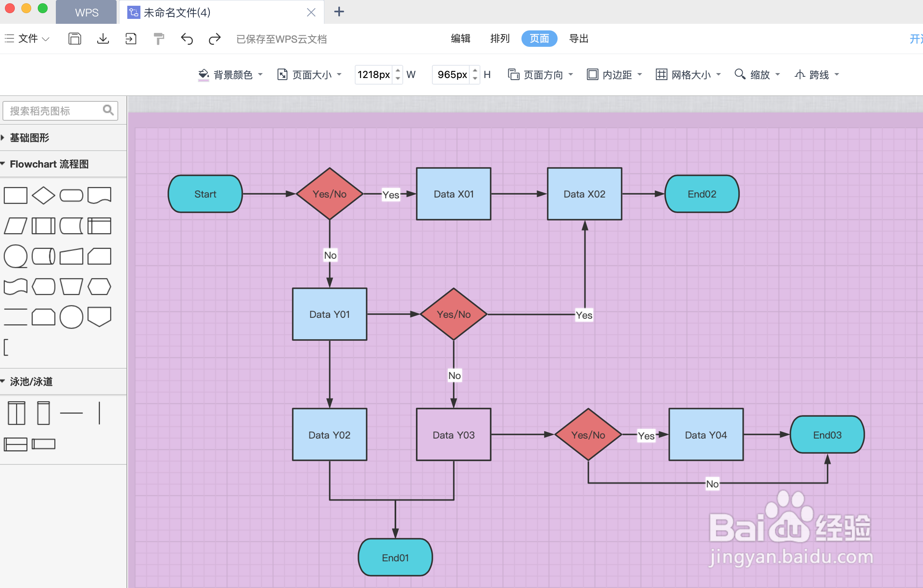Open the 跨线 dropdown
Image resolution: width=923 pixels, height=588 pixels.
coord(817,75)
